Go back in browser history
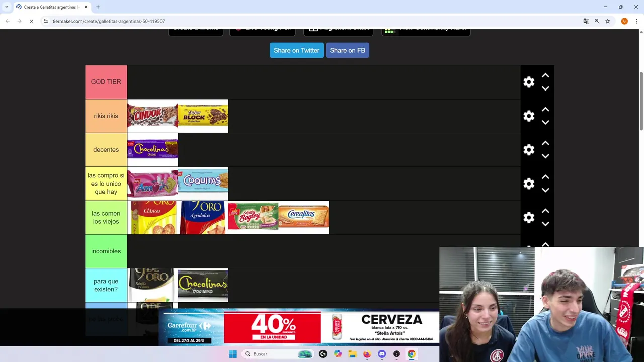 click(x=7, y=21)
